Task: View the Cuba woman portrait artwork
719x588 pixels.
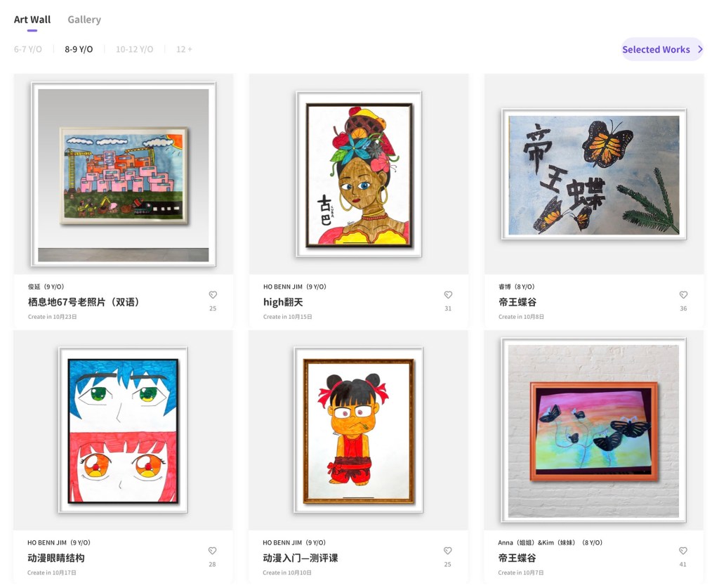Action: click(x=359, y=174)
